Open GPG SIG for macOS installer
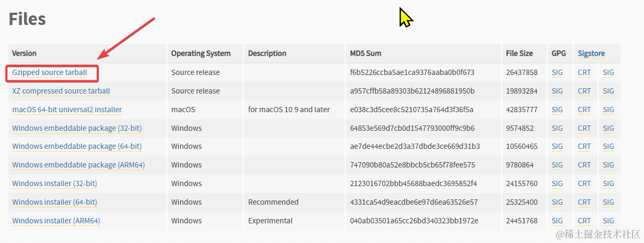644x243 pixels. 557,110
